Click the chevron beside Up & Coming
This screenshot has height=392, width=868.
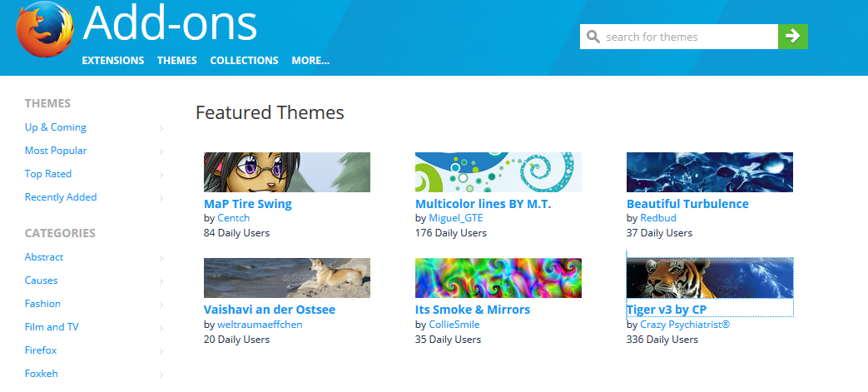[x=161, y=128]
